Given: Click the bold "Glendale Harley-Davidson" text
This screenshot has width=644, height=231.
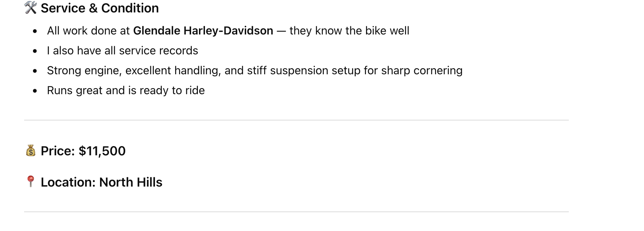Looking at the screenshot, I should click(x=203, y=31).
